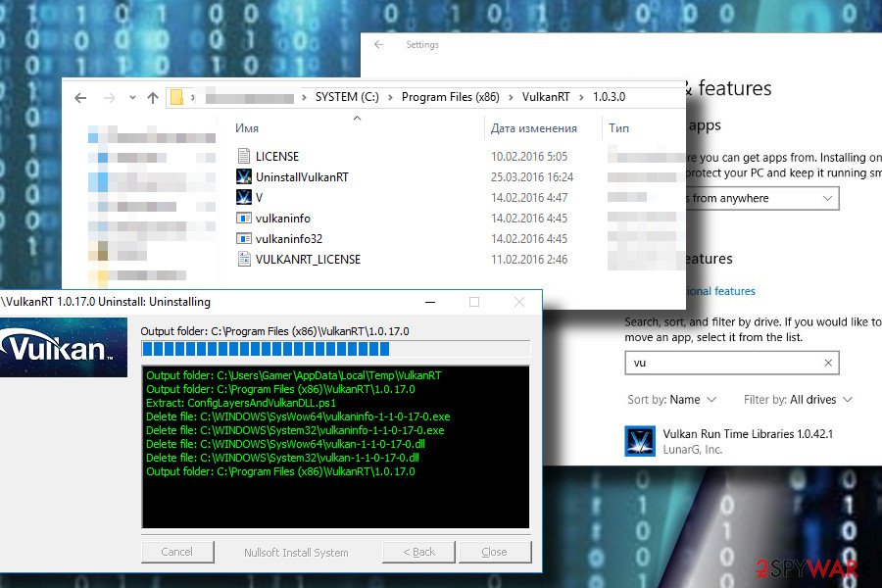
Task: Sort files by Тип column header
Action: click(x=618, y=128)
